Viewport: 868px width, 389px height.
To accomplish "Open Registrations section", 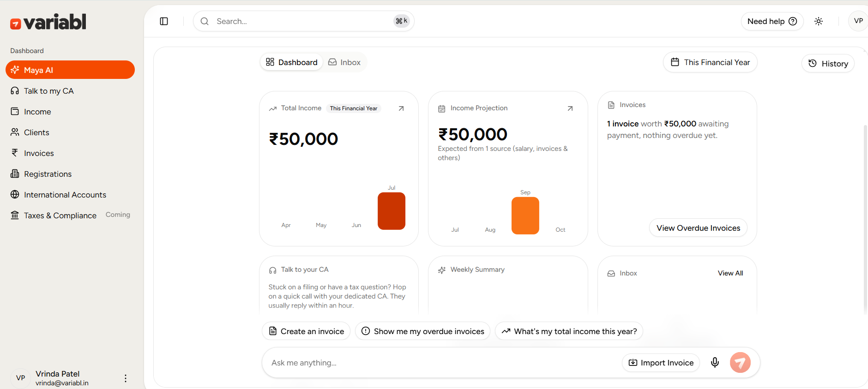I will pos(70,174).
